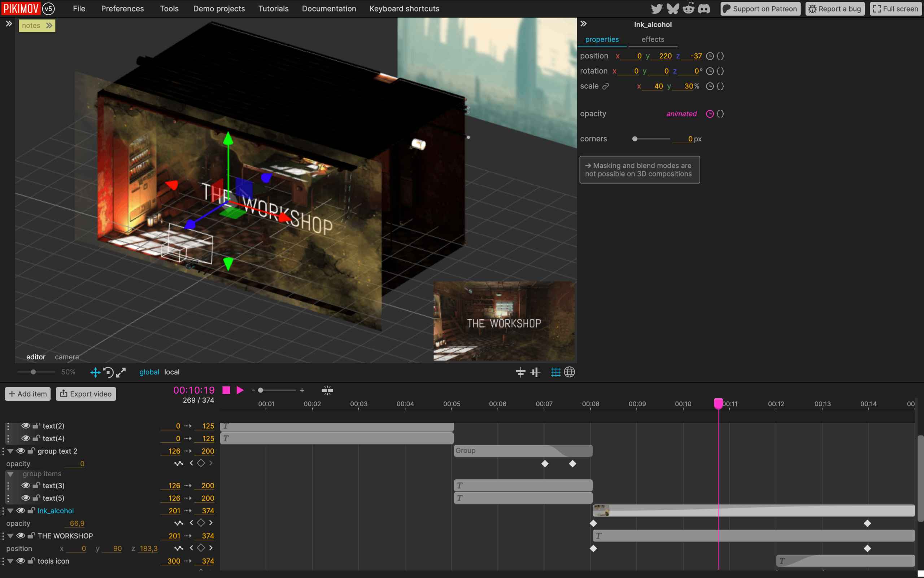Screen dimensions: 924x578
Task: Switch to the effects tab
Action: 653,39
